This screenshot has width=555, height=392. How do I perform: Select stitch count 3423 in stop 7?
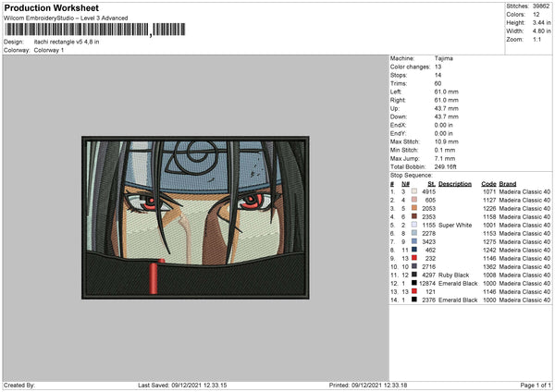click(x=428, y=241)
